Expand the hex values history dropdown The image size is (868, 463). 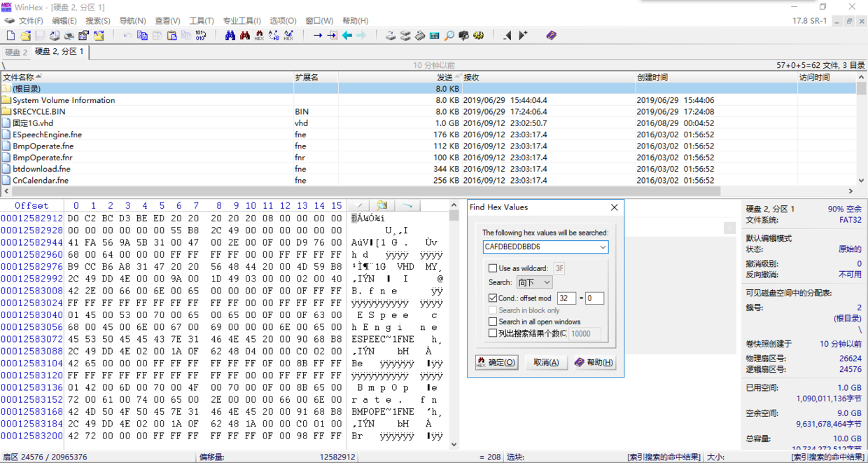[603, 247]
